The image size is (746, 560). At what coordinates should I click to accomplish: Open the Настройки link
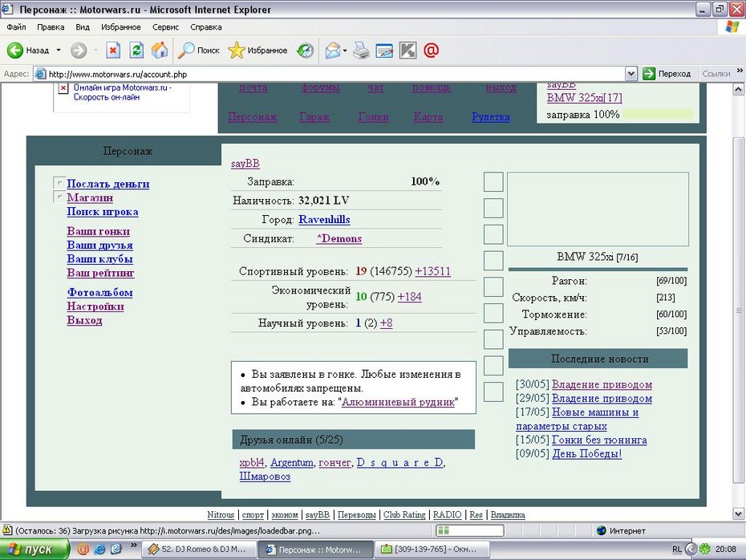coord(95,306)
